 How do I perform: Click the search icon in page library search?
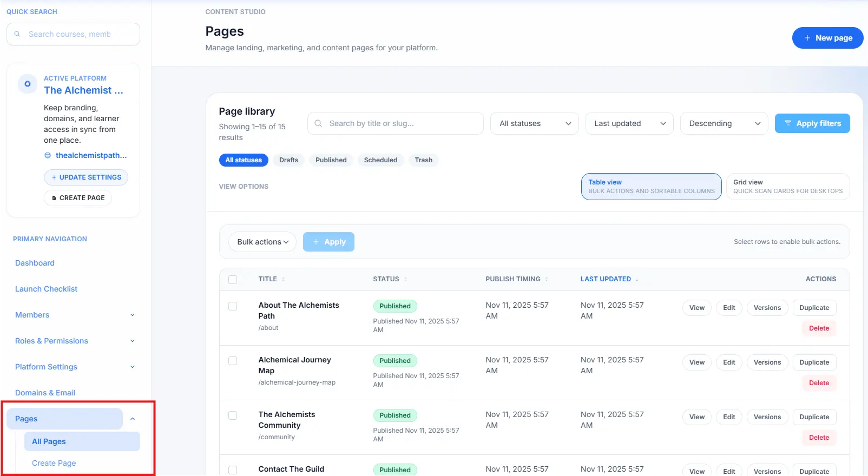(318, 123)
